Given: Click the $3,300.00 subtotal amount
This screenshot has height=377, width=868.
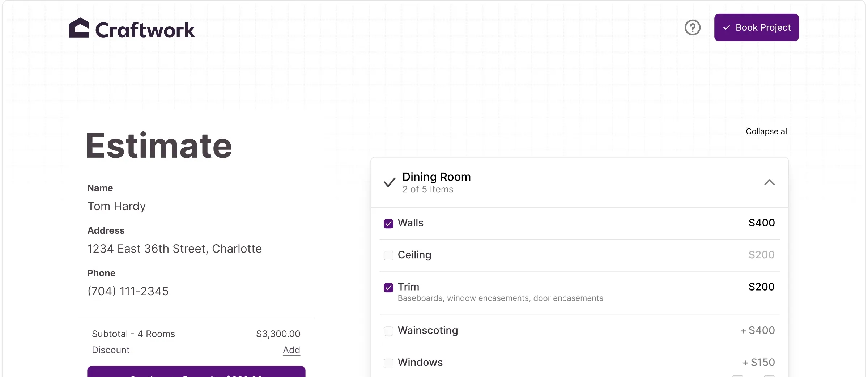Looking at the screenshot, I should (278, 334).
